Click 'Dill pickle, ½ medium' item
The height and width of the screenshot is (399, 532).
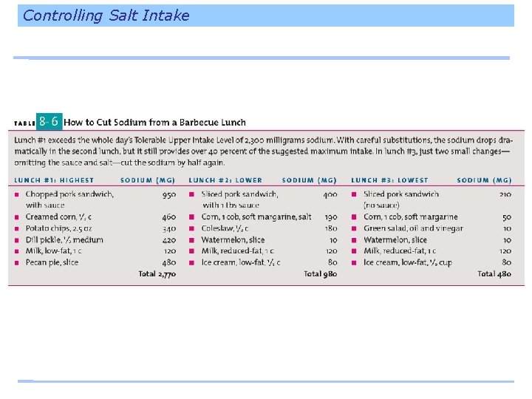click(x=64, y=240)
